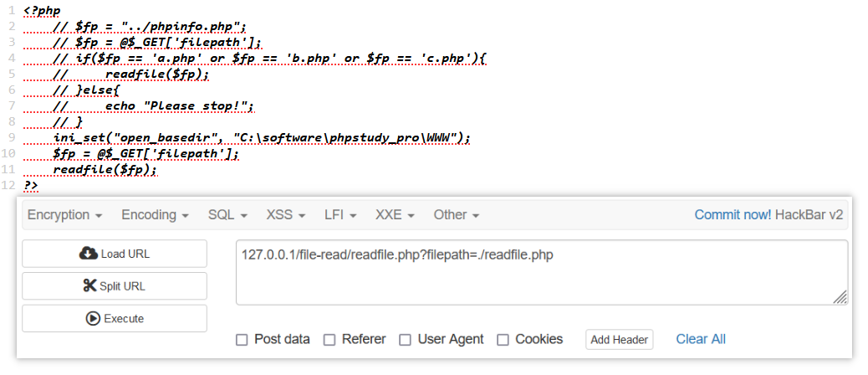
Task: Click code line 9 with ini_set
Action: coord(262,137)
